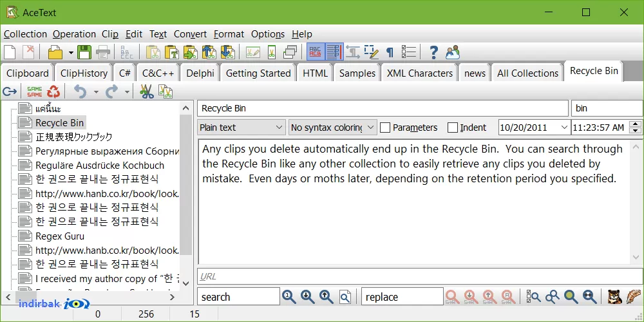Open the No syntax coloring dropdown
Viewport: 644px width, 322px height.
(333, 128)
